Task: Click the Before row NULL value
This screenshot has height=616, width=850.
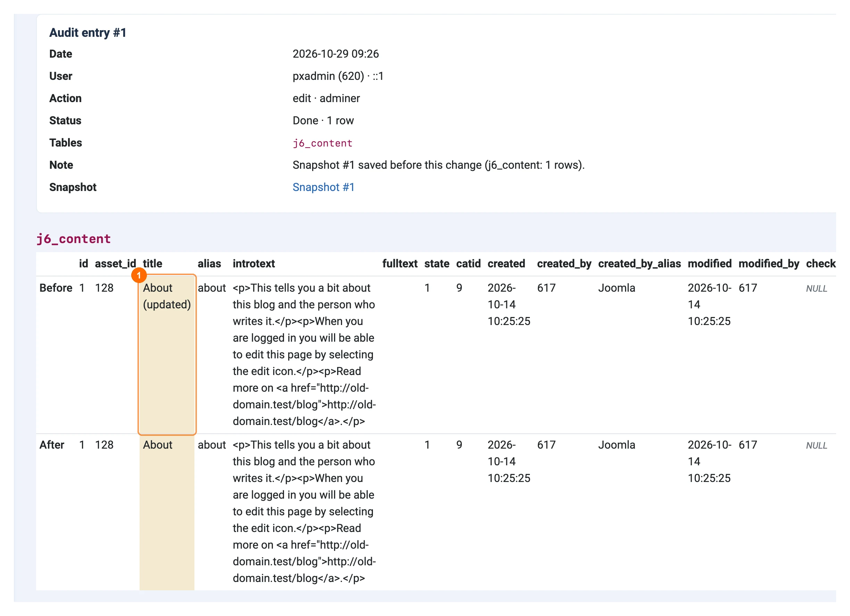Action: pyautogui.click(x=816, y=289)
